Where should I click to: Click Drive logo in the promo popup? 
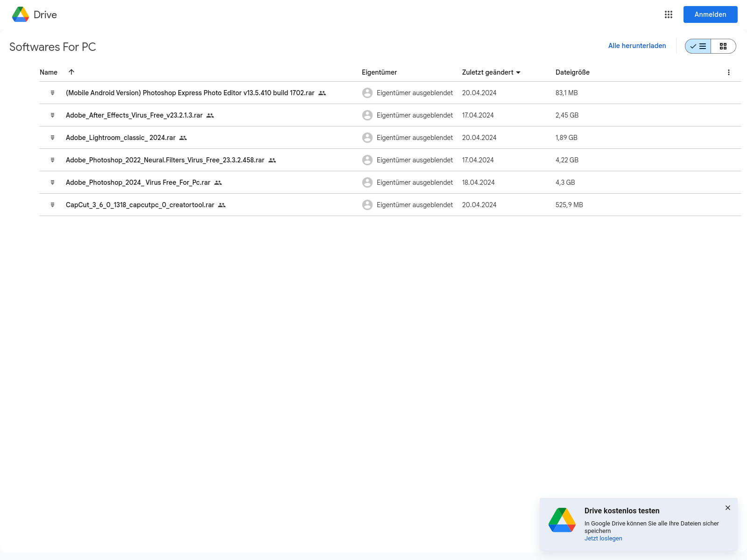click(x=562, y=520)
